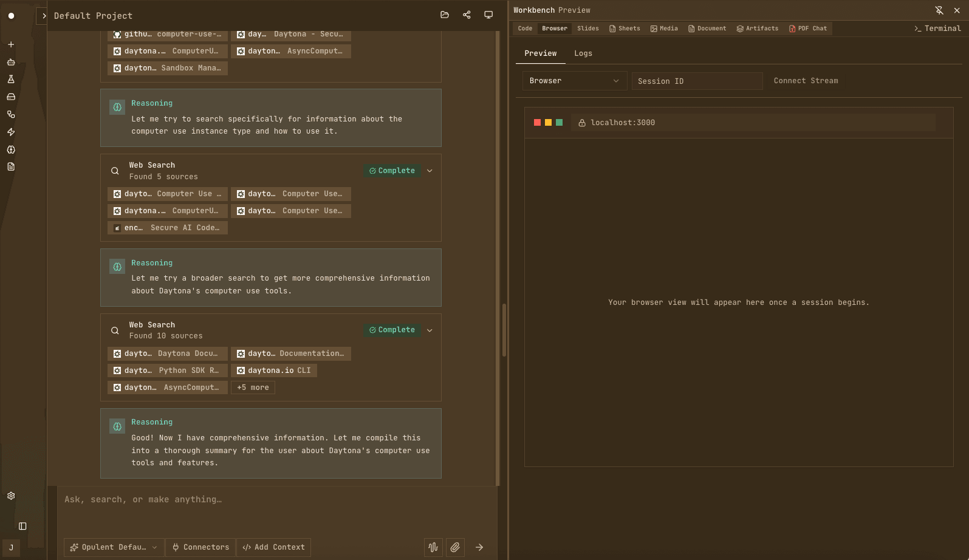Click the lightning bolt sidebar icon
969x560 pixels.
click(x=11, y=132)
